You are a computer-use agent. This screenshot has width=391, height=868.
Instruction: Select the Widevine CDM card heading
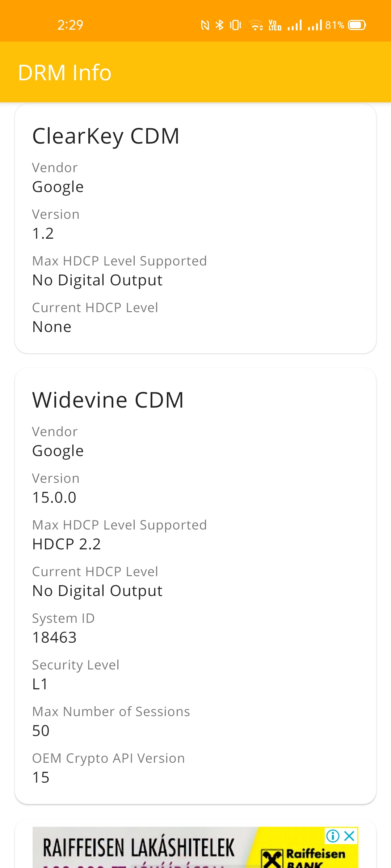click(x=108, y=400)
